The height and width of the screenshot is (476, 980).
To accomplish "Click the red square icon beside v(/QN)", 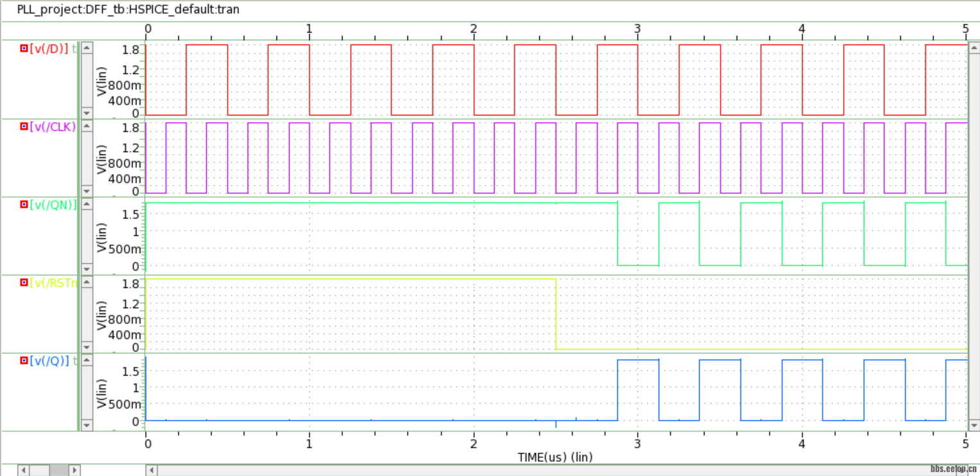I will (24, 204).
